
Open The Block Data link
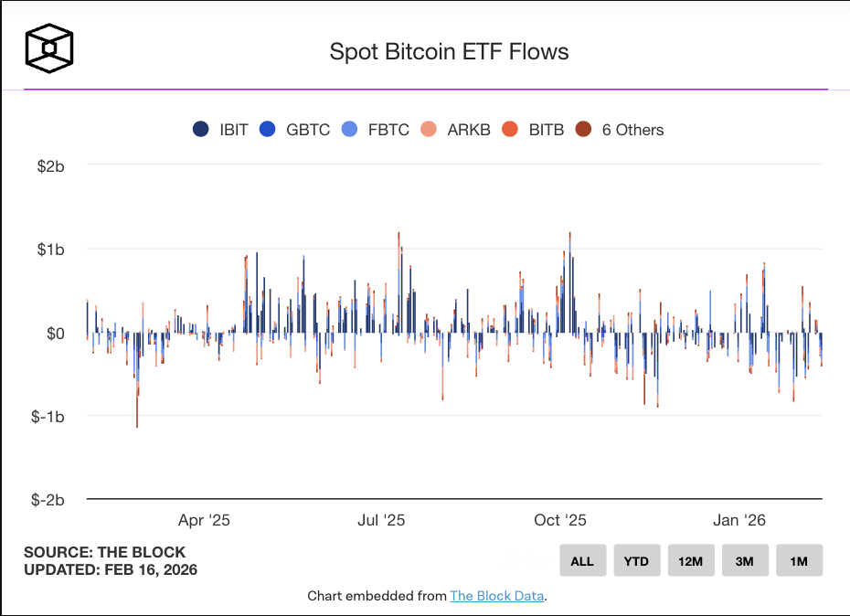496,596
